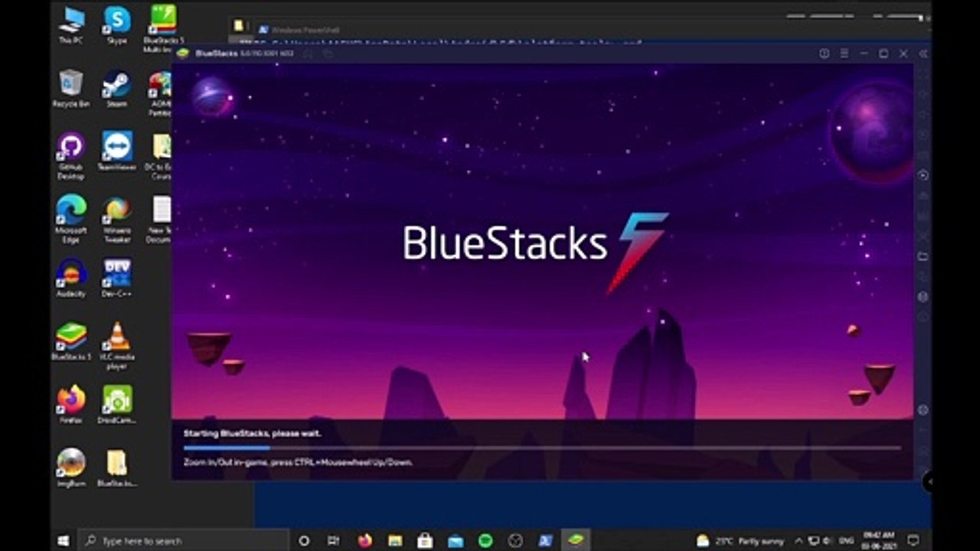Image resolution: width=980 pixels, height=551 pixels.
Task: Open the BlueStacks help icon in title bar
Action: (824, 54)
